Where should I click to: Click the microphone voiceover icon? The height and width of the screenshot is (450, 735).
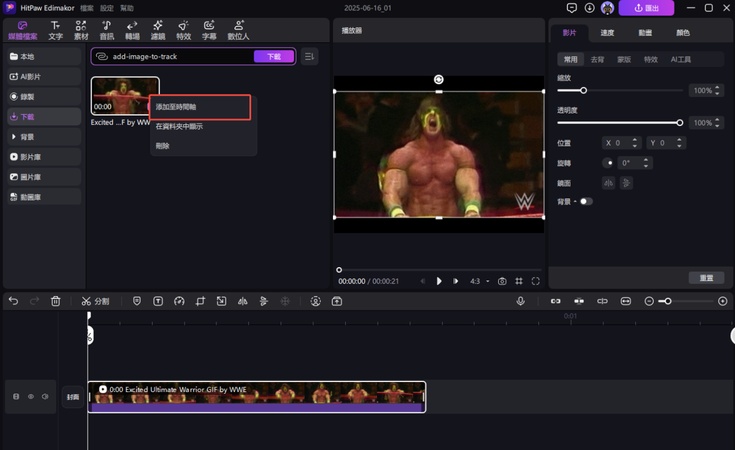tap(520, 301)
